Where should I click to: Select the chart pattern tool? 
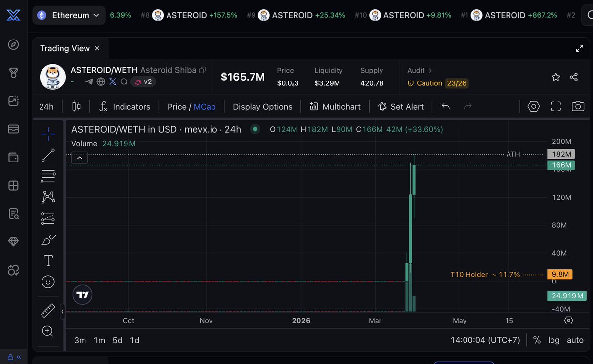pos(48,197)
